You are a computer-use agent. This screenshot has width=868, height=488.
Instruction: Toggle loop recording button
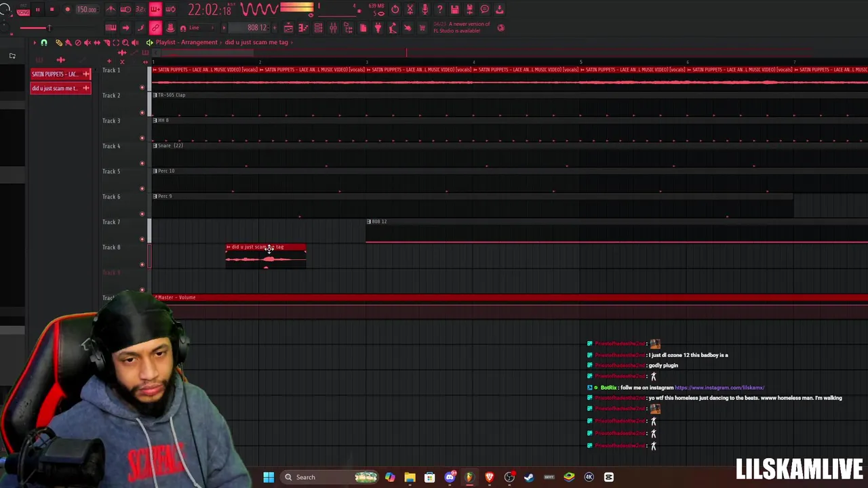(170, 9)
